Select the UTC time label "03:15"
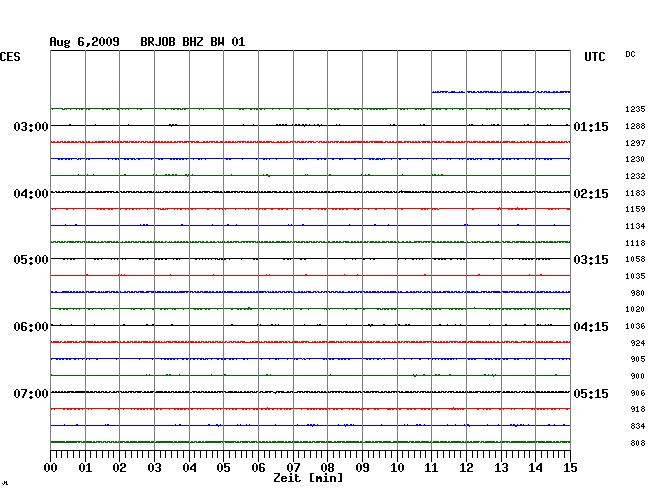 click(591, 260)
